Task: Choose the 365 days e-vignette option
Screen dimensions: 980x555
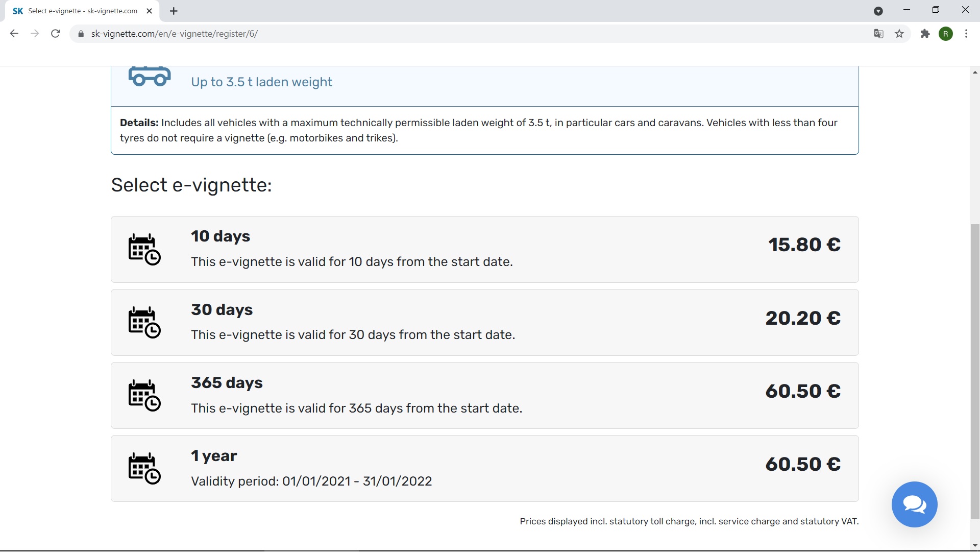Action: click(484, 395)
